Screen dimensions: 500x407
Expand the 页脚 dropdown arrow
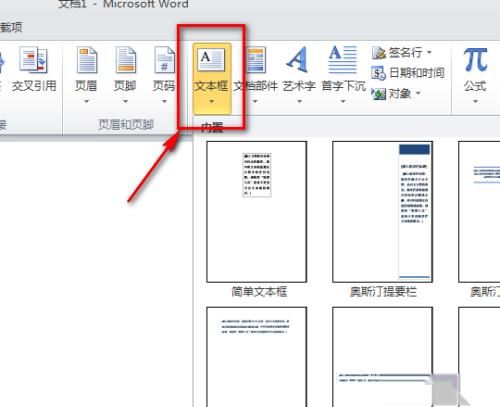pyautogui.click(x=125, y=101)
